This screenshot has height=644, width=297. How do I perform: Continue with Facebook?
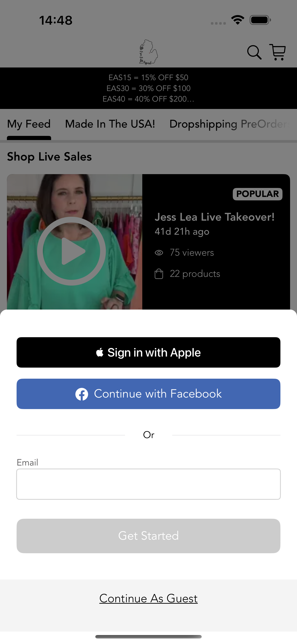point(148,394)
